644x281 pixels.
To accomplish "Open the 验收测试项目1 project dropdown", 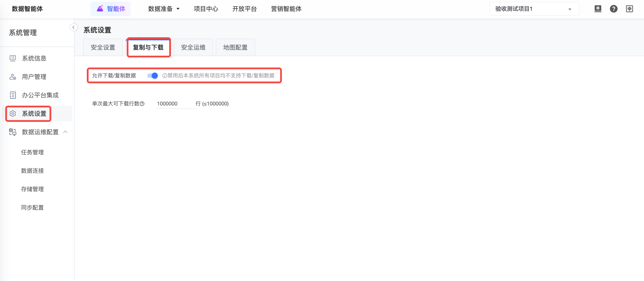I will (x=534, y=9).
